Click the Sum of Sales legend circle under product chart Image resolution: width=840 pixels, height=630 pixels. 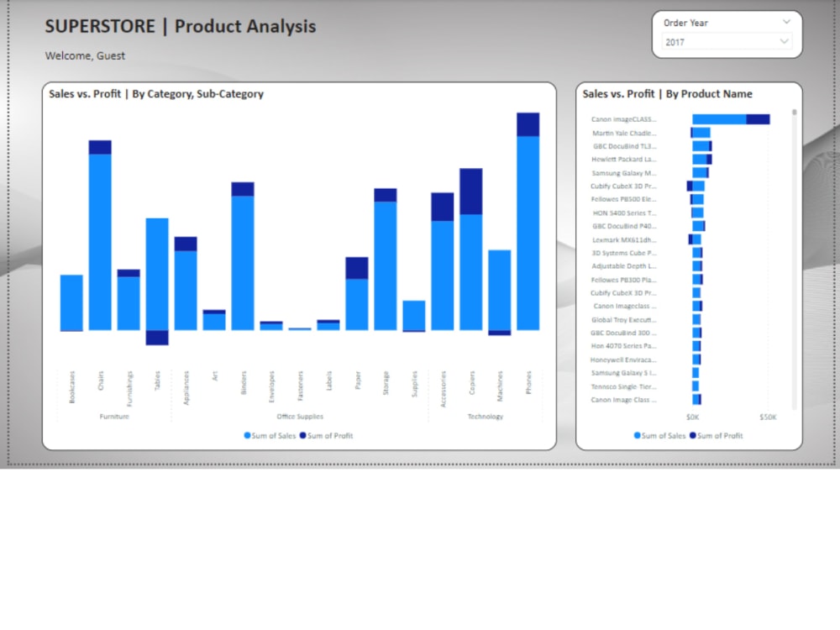click(637, 436)
